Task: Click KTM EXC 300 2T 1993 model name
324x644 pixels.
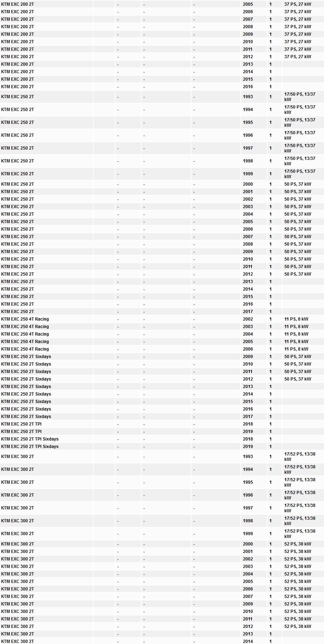Action: (18, 457)
